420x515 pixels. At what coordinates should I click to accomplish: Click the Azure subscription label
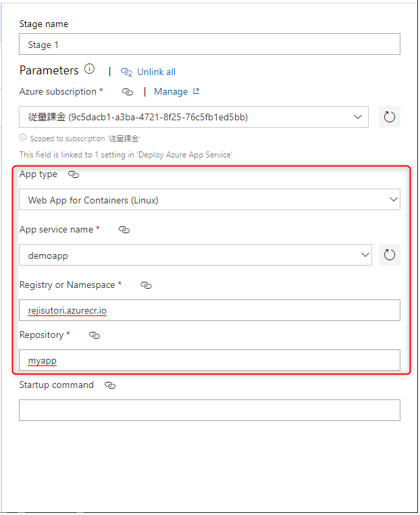click(58, 92)
